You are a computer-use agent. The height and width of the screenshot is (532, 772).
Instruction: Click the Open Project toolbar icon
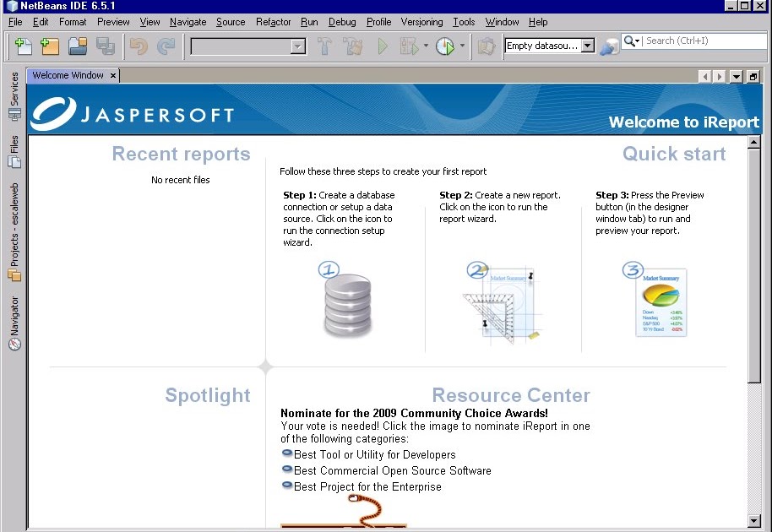click(x=77, y=46)
